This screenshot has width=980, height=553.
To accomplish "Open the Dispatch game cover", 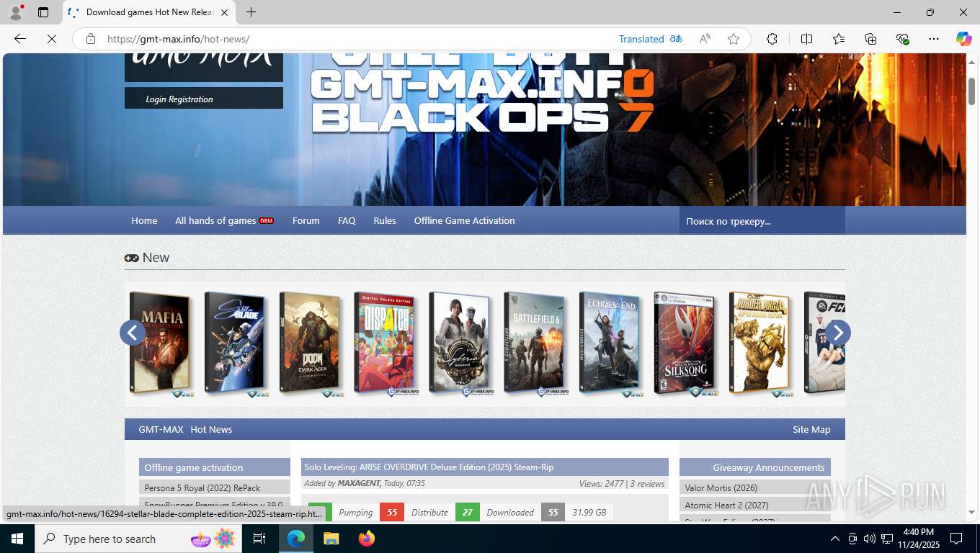I will click(385, 343).
